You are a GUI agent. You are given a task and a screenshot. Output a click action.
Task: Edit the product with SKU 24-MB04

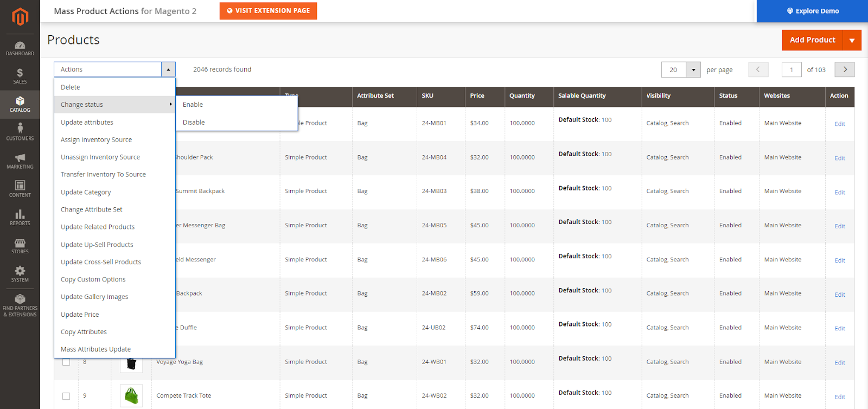[840, 158]
